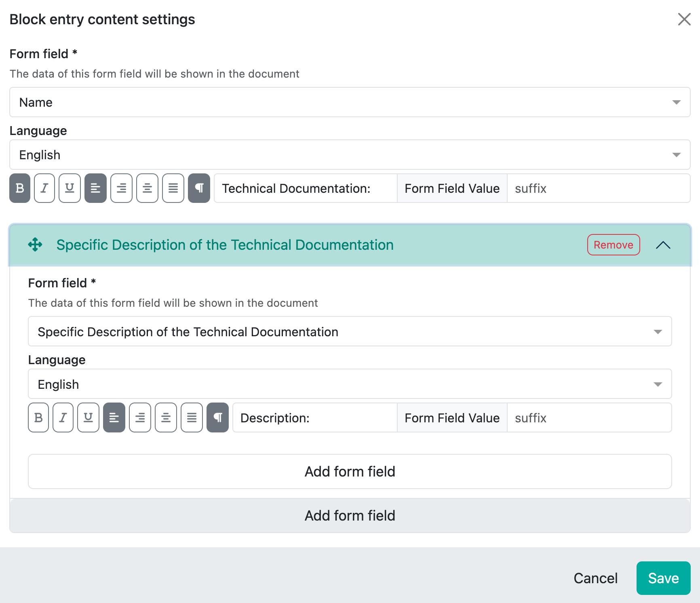Align right in the Description field toolbar
This screenshot has height=603, width=700.
(140, 417)
